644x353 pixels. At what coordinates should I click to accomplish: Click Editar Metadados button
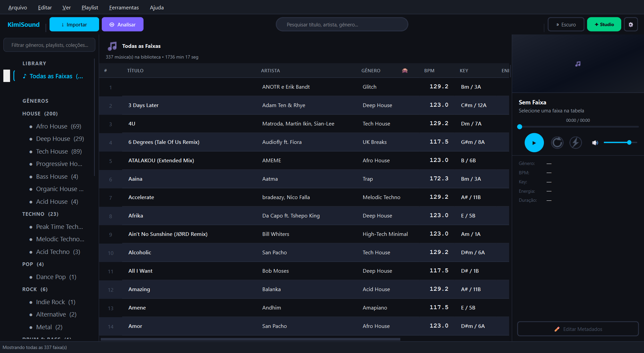click(578, 329)
